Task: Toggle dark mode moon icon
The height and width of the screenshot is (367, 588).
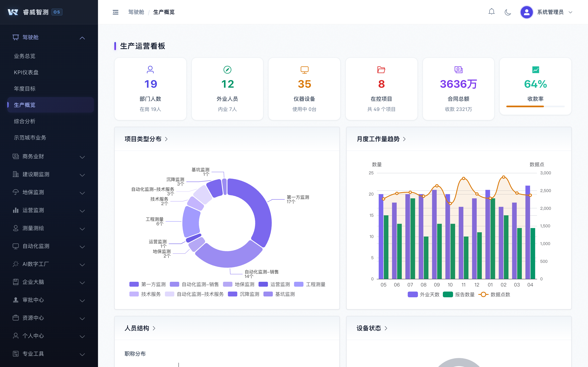Action: tap(508, 12)
